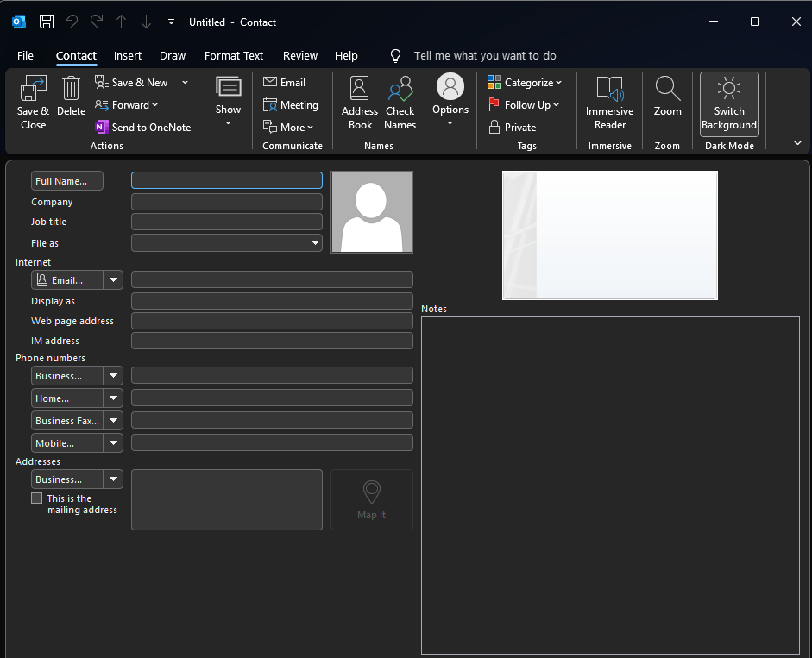This screenshot has width=812, height=658.
Task: Save the contact using title bar icon
Action: [x=47, y=22]
